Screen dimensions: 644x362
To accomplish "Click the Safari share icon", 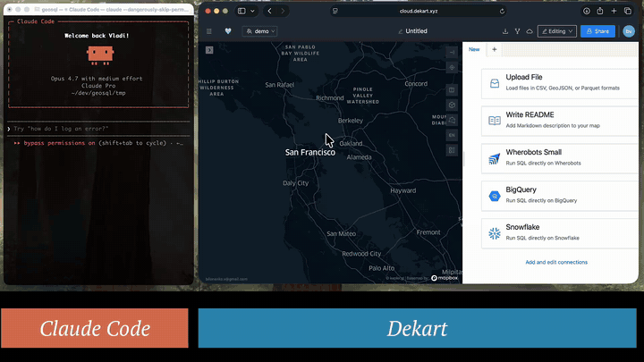I will pyautogui.click(x=600, y=11).
